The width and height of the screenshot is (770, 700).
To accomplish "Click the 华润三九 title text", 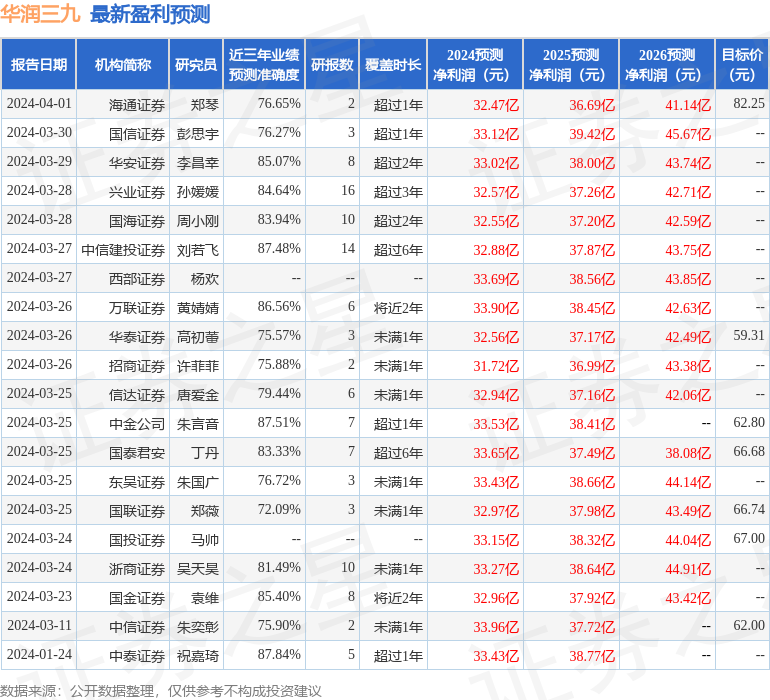I will [40, 14].
